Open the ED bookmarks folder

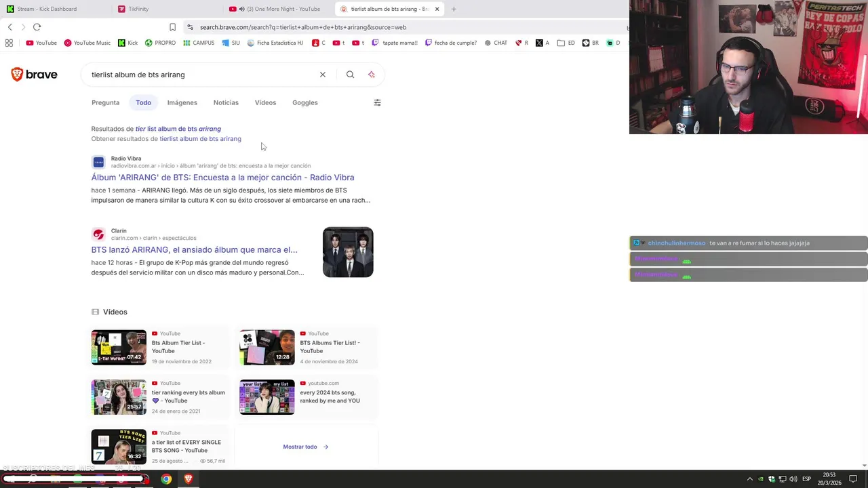tap(566, 43)
